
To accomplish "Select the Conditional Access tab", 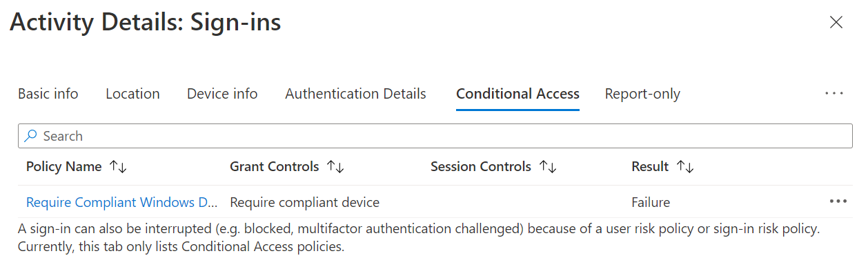I will [x=517, y=94].
